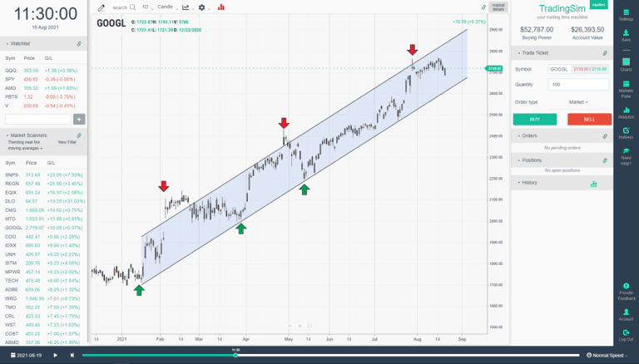This screenshot has width=639, height=364.
Task: Open the red chart indicators icon
Action: pyautogui.click(x=221, y=7)
